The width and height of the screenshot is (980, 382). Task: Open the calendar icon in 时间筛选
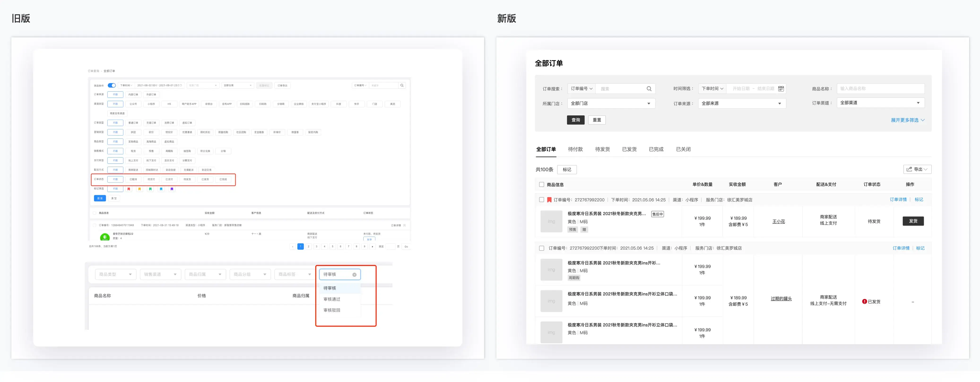coord(781,89)
